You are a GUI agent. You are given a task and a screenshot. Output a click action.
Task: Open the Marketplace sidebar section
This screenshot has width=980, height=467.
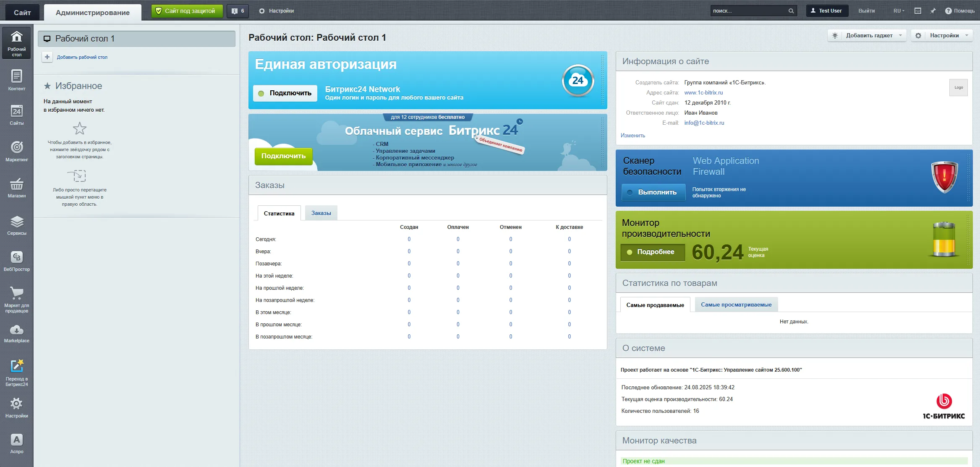(16, 333)
